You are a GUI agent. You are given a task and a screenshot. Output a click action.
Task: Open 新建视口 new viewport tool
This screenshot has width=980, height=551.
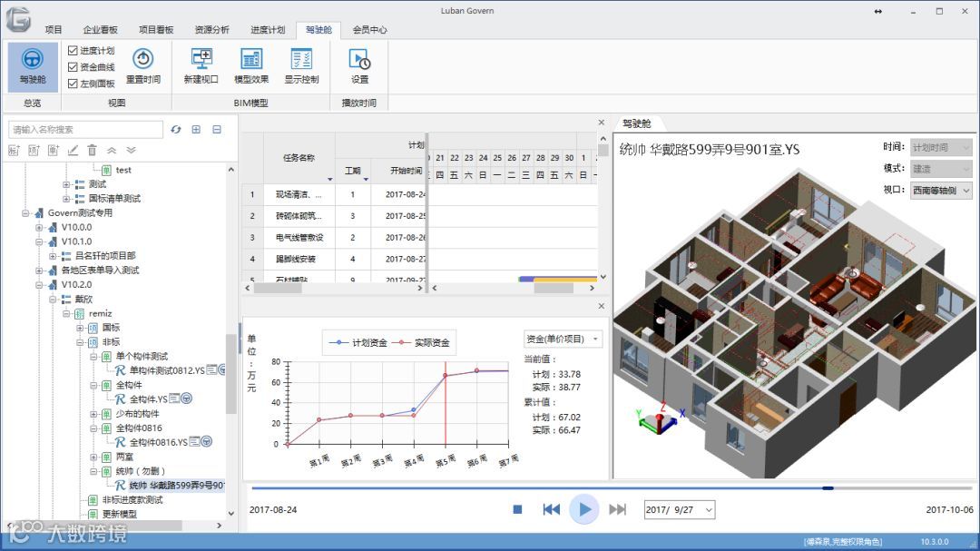click(x=201, y=66)
